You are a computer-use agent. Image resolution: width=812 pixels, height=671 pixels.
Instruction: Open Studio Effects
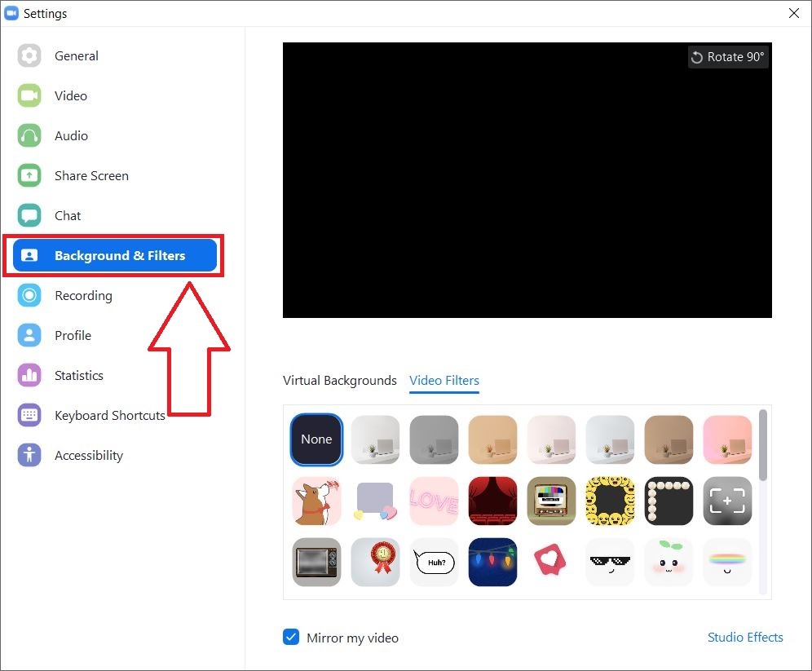click(x=745, y=637)
